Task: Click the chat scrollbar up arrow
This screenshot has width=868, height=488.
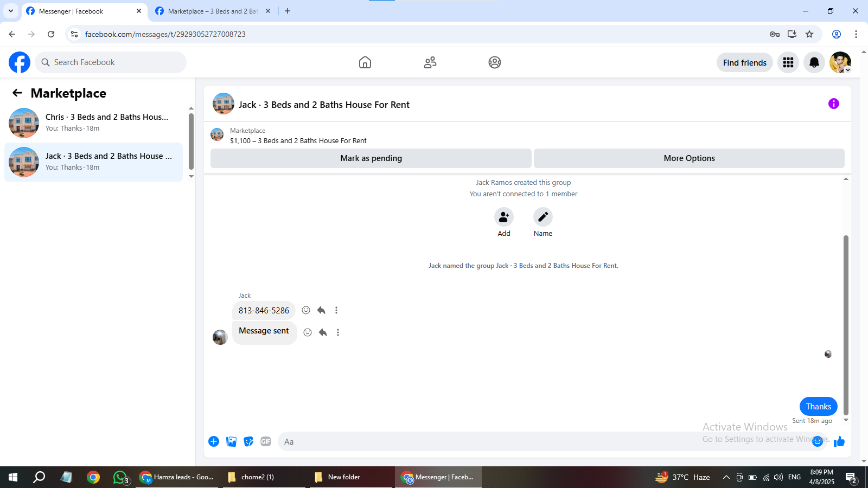Action: tap(846, 179)
